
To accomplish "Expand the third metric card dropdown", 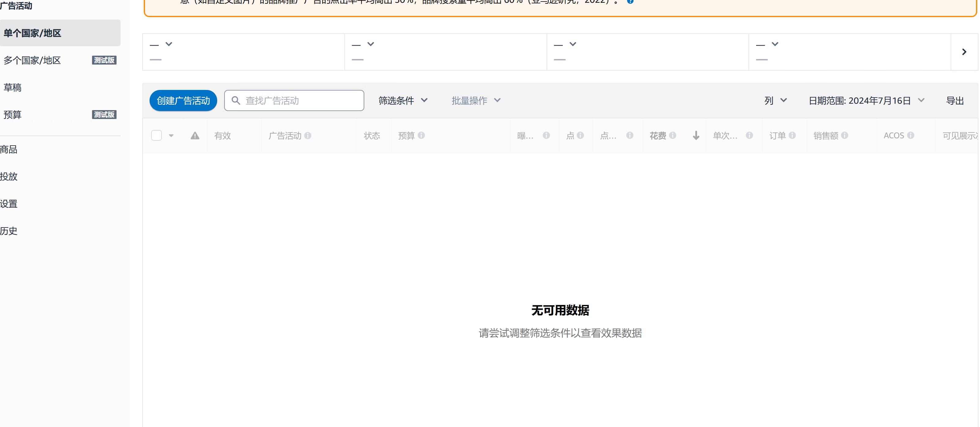I will click(x=573, y=44).
